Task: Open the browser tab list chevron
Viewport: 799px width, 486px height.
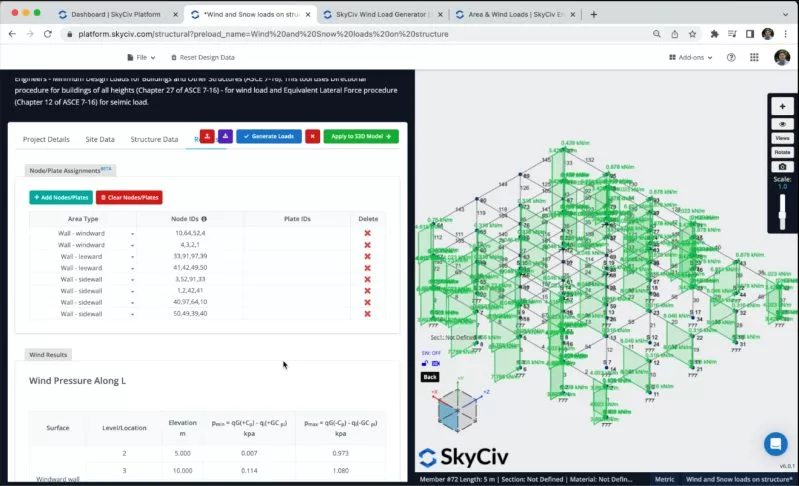Action: tap(785, 14)
